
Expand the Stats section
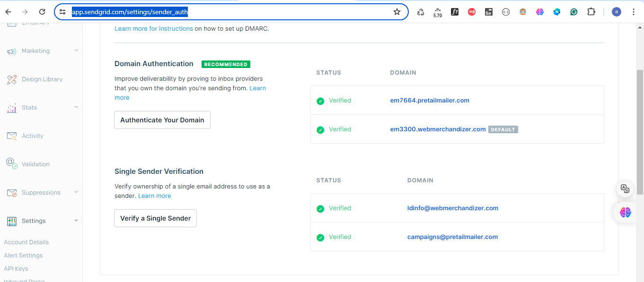76,107
